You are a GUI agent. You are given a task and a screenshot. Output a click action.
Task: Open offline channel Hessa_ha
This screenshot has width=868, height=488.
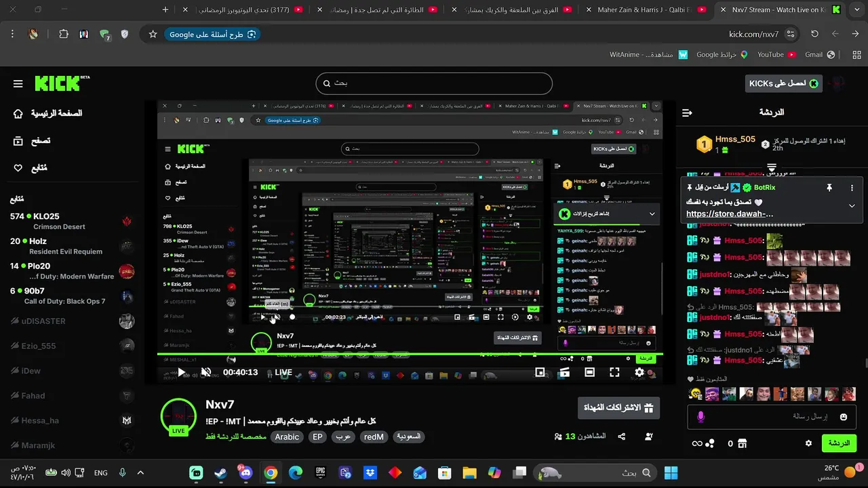coord(71,421)
